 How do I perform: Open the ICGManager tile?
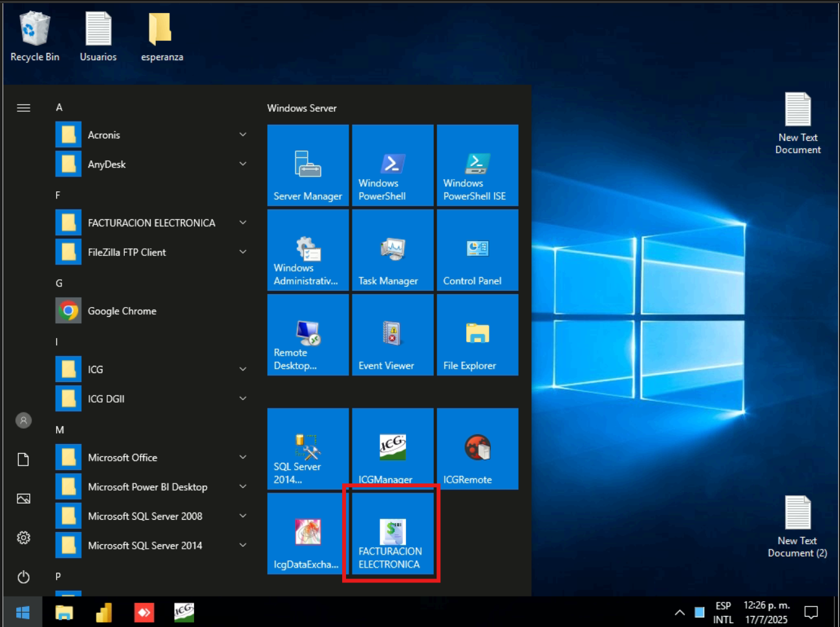[393, 448]
